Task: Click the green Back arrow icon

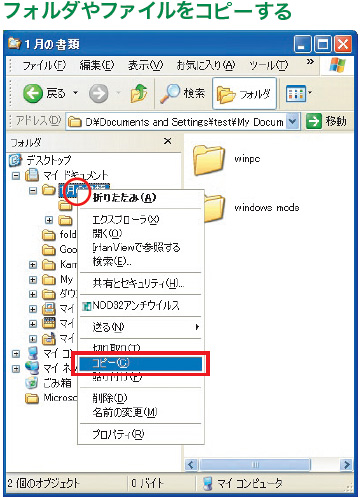Action: [x=33, y=93]
